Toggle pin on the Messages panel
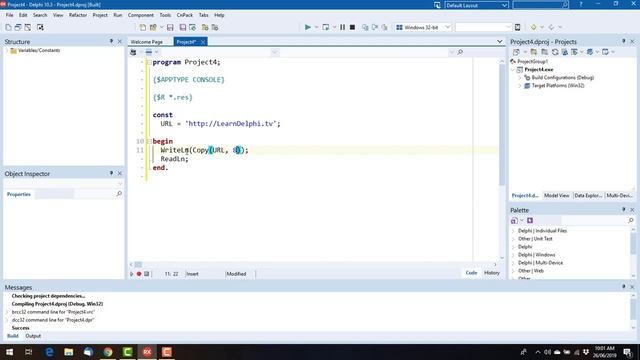 point(623,287)
